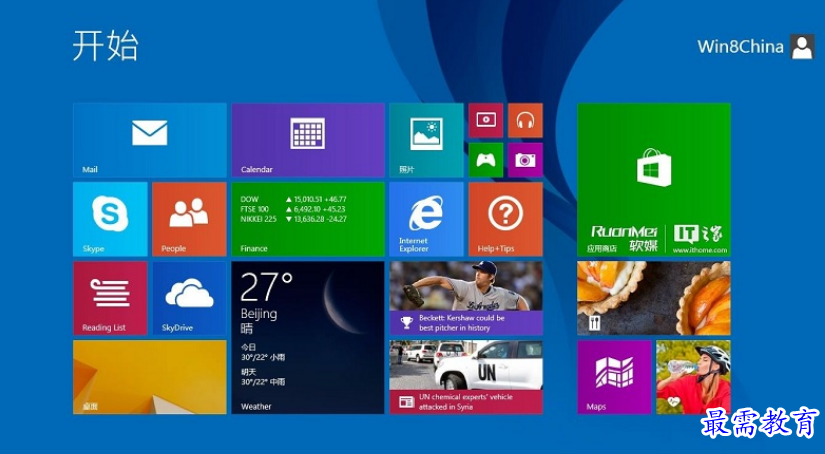This screenshot has height=454, width=825.
Task: Open the People tile
Action: [x=189, y=219]
